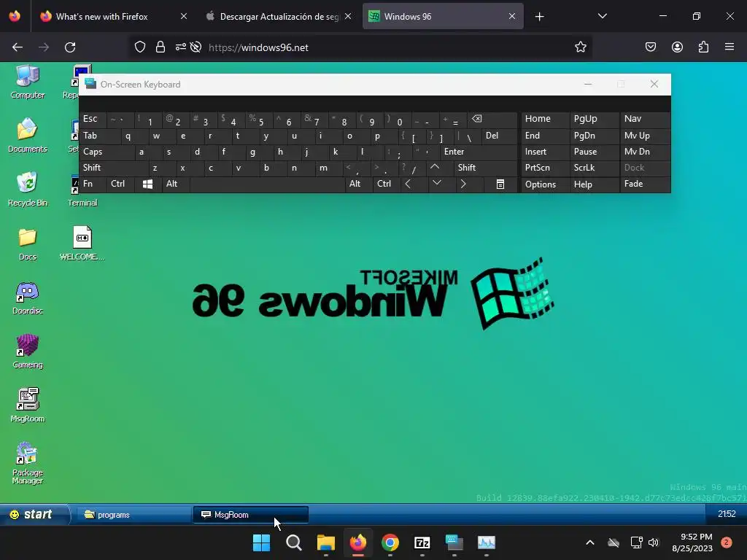This screenshot has width=747, height=560.
Task: Toggle the Caps key on keyboard
Action: coord(107,152)
